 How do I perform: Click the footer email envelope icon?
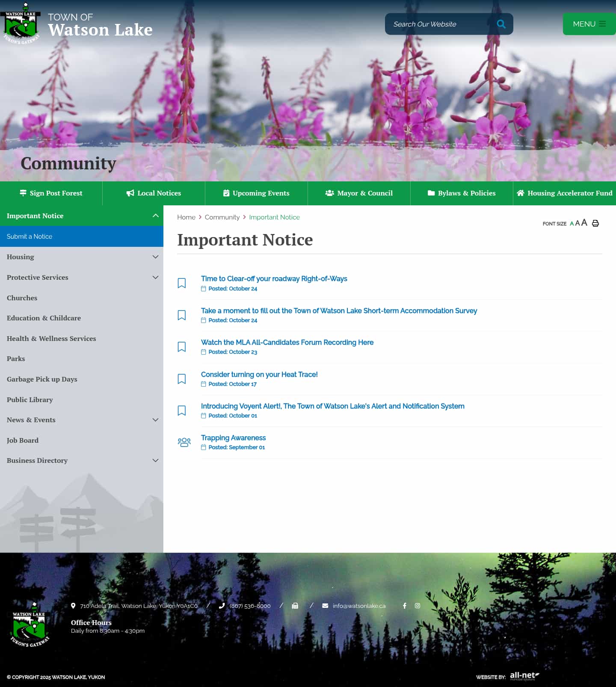(325, 606)
